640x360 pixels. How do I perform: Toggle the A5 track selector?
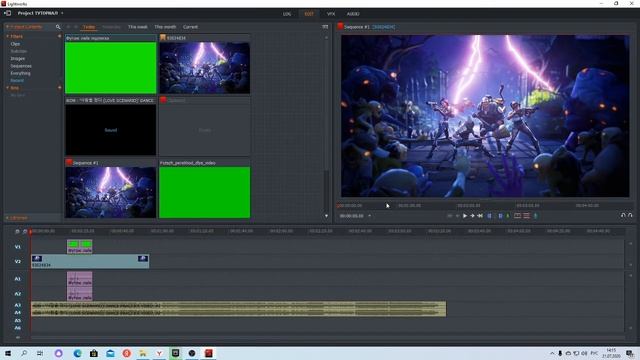pyautogui.click(x=18, y=320)
